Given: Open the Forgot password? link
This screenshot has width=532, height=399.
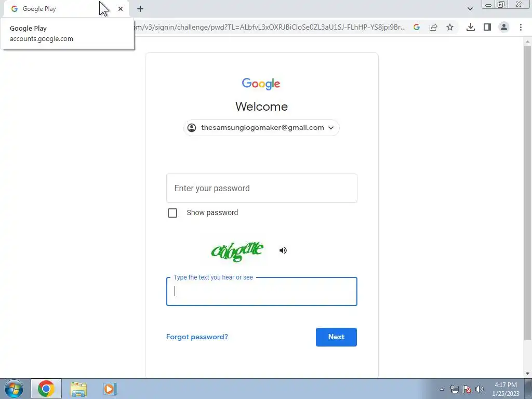Looking at the screenshot, I should 197,337.
